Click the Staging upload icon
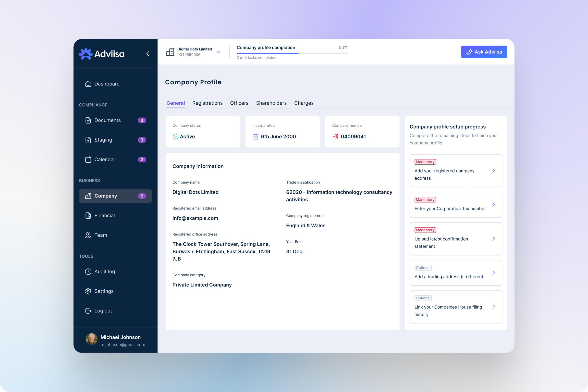This screenshot has height=392, width=588. (x=88, y=140)
